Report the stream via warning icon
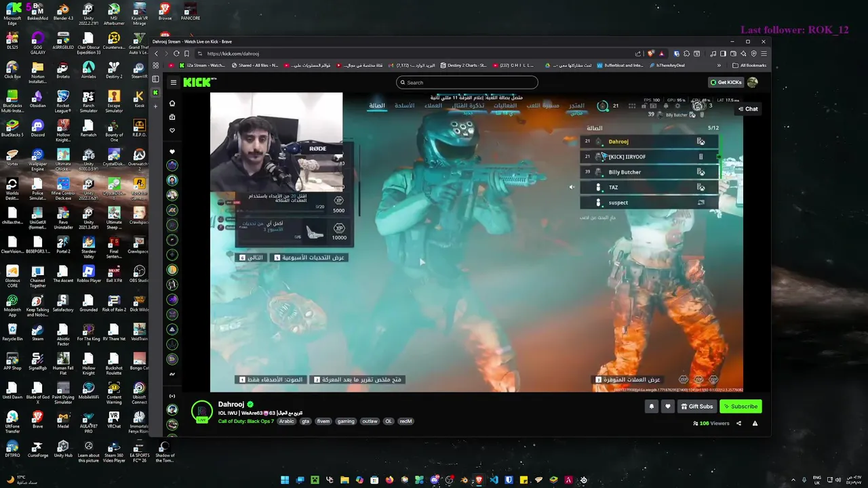The height and width of the screenshot is (488, 868). coord(755,424)
